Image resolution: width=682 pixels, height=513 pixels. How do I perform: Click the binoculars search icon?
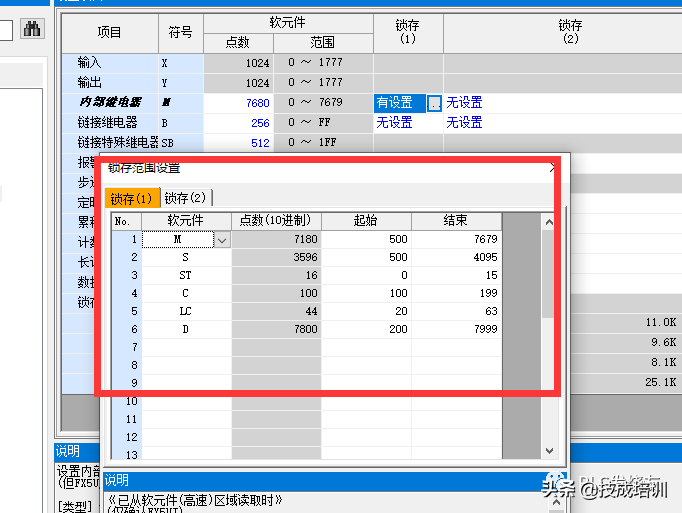coord(33,29)
